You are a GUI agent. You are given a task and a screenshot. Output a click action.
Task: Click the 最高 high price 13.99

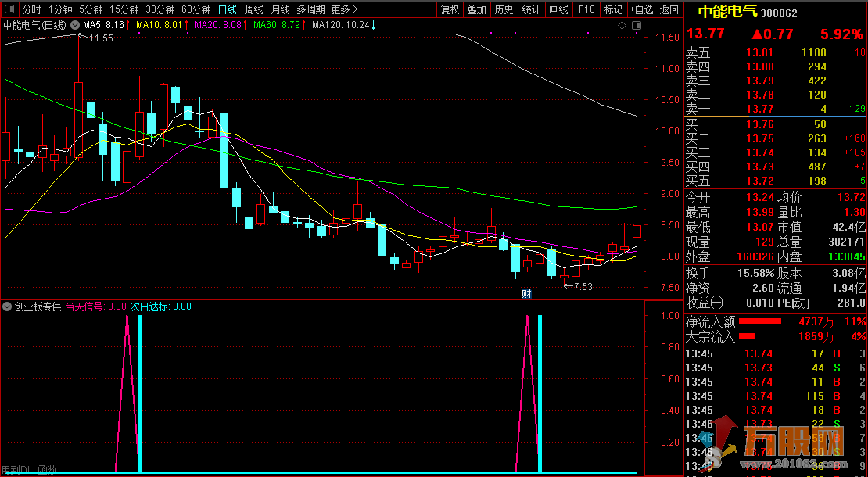[760, 213]
